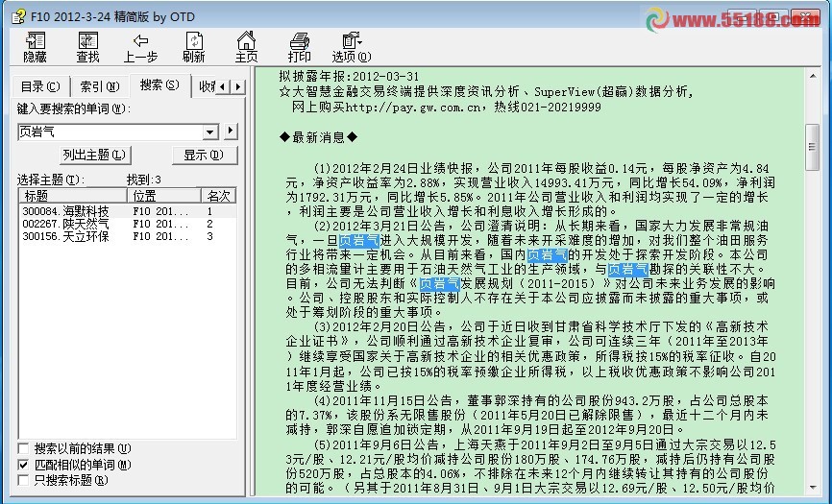832x504 pixels.
Task: Expand the search word dropdown arrow
Action: pos(210,132)
